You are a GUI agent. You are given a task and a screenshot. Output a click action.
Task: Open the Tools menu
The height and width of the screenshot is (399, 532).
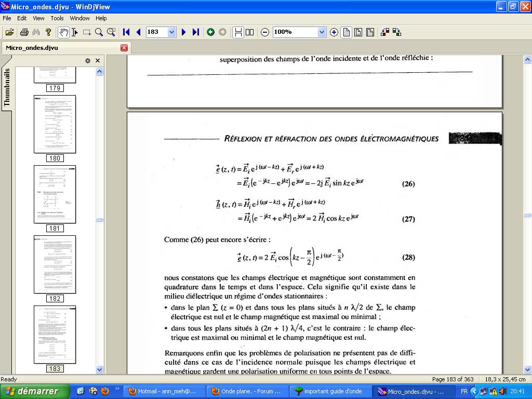[57, 18]
